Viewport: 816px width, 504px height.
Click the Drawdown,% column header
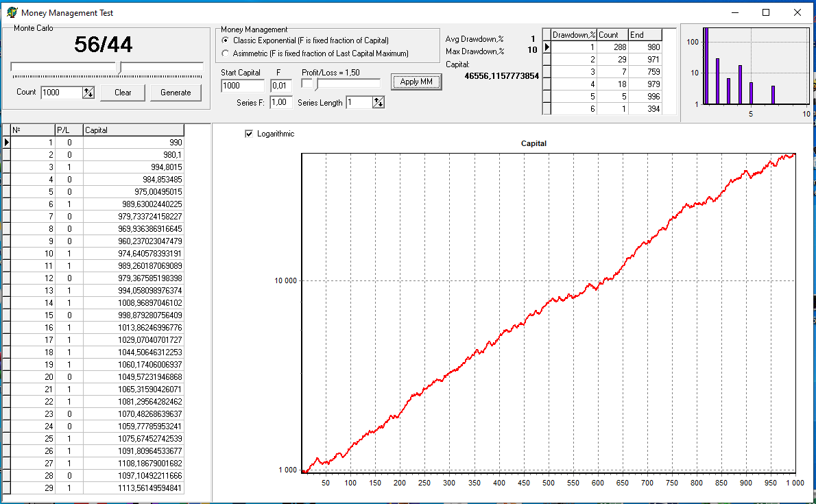coord(573,35)
